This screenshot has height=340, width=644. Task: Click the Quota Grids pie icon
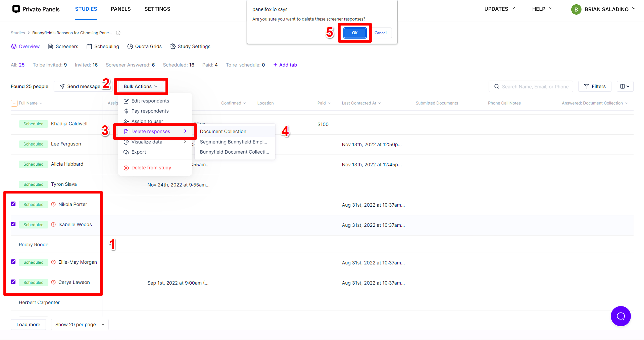click(x=130, y=46)
